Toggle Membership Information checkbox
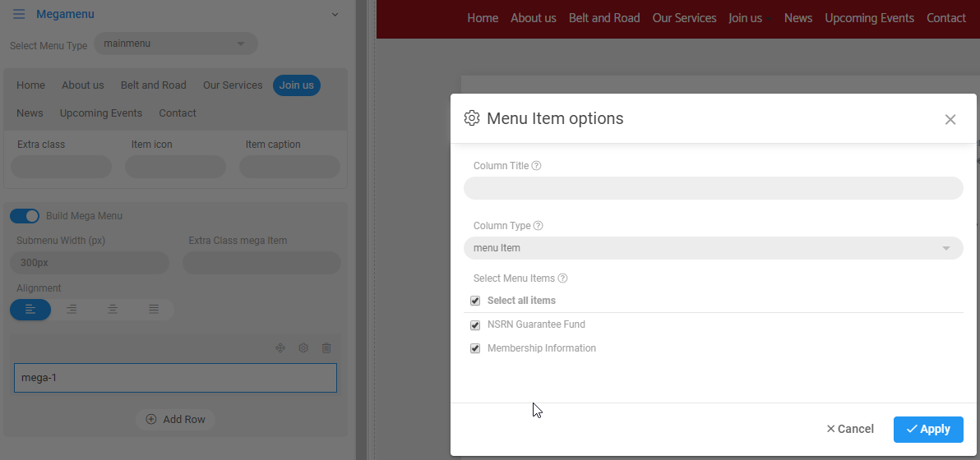The width and height of the screenshot is (980, 460). coord(475,349)
